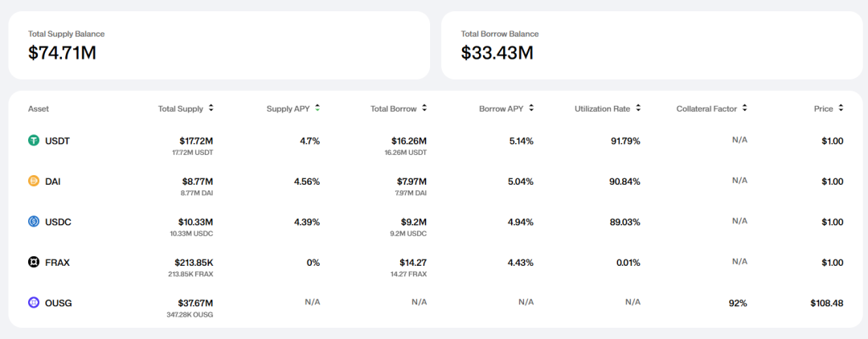Viewport: 868px width, 339px height.
Task: Open the OUSG asset name
Action: (x=59, y=303)
